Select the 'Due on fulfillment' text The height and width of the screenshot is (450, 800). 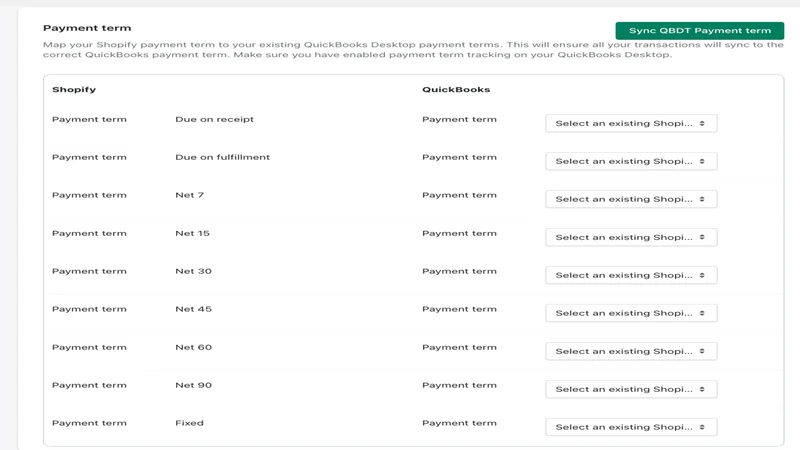coord(222,157)
